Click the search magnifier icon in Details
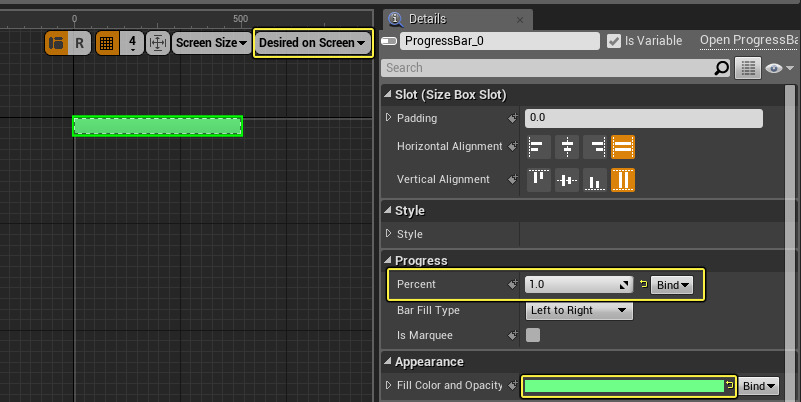Image resolution: width=801 pixels, height=402 pixels. click(x=722, y=68)
